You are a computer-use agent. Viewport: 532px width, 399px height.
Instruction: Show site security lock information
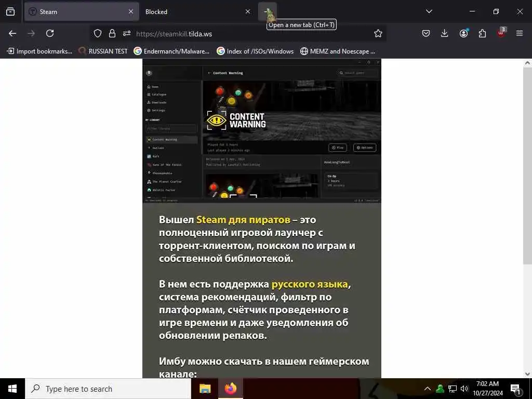tap(112, 33)
